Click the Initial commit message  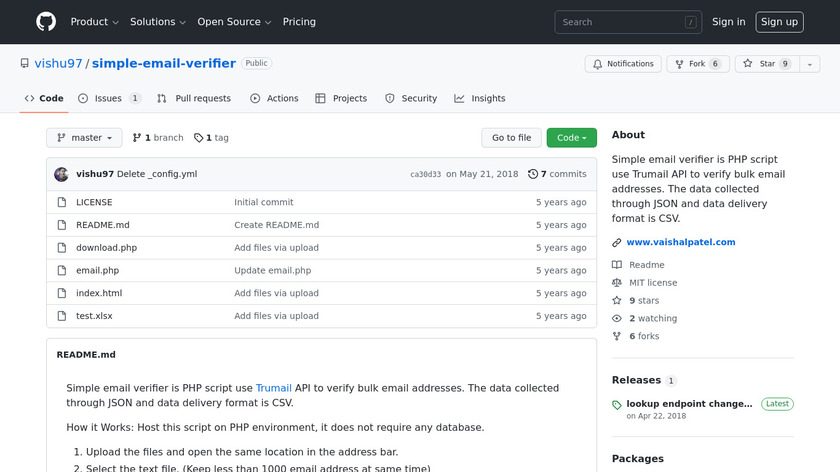pyautogui.click(x=264, y=202)
